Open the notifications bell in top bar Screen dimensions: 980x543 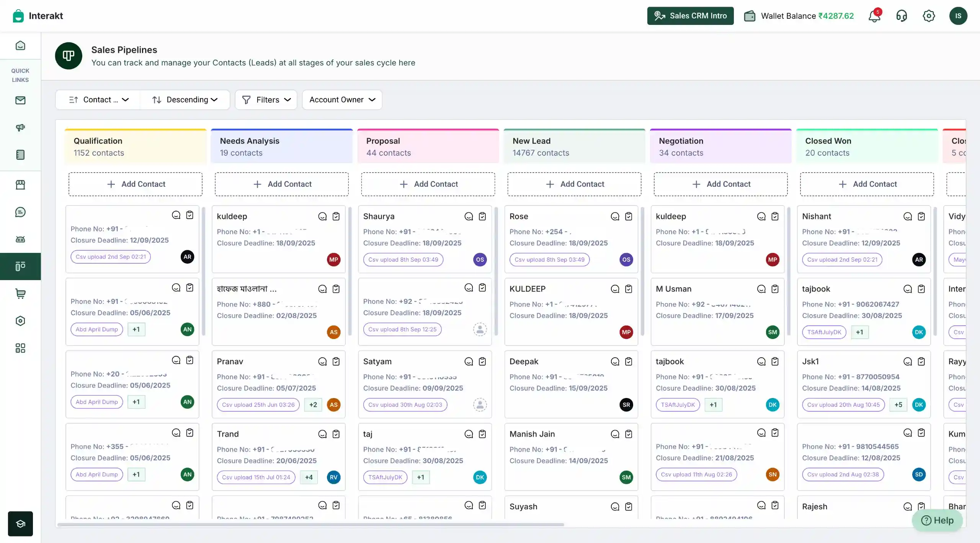click(874, 16)
